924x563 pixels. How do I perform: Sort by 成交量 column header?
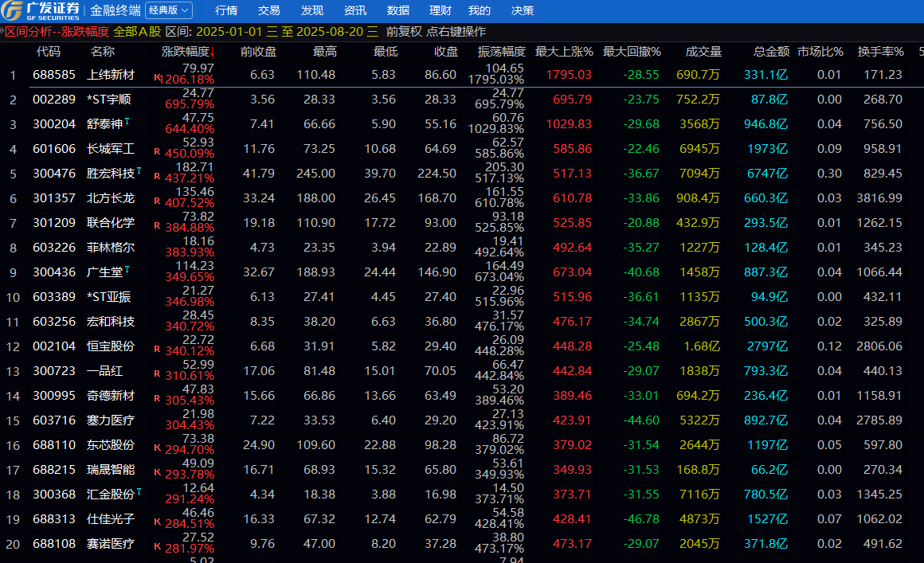pos(703,52)
